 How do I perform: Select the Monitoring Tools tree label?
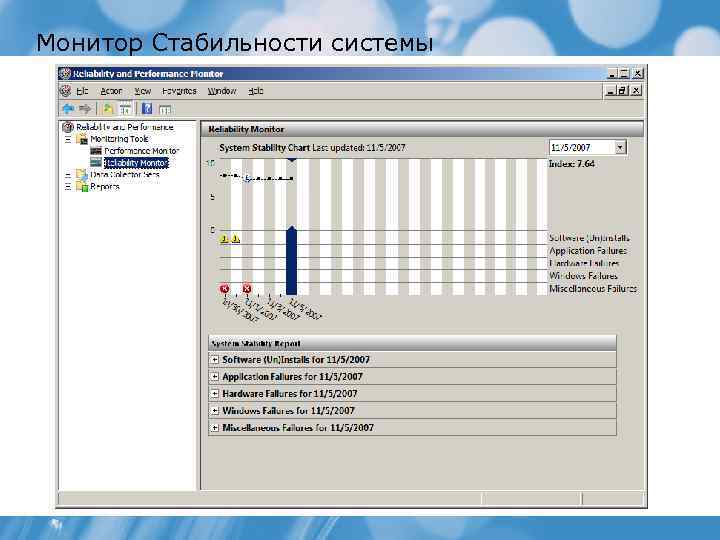tap(119, 139)
